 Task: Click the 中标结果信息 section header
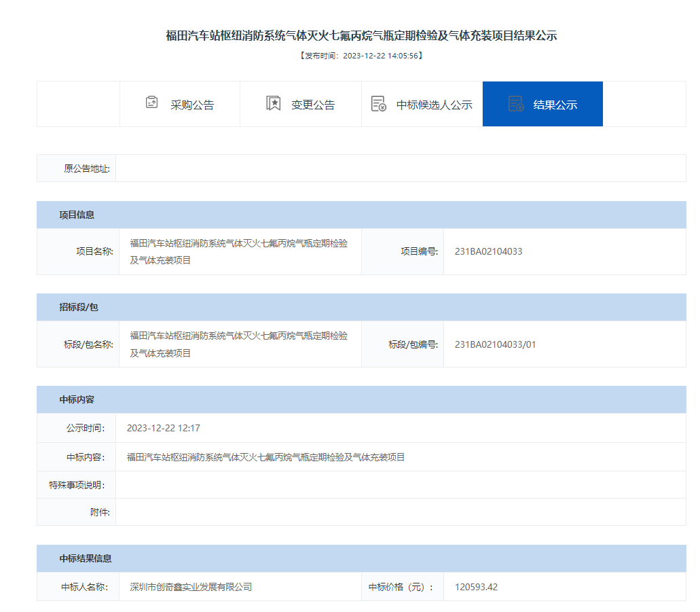pos(361,558)
